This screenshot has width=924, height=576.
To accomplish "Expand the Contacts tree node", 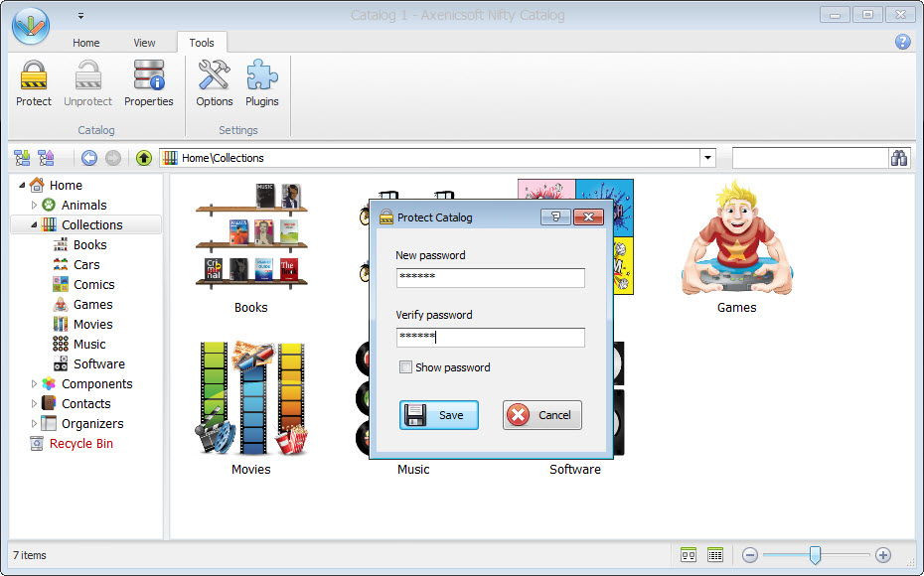I will [x=34, y=404].
